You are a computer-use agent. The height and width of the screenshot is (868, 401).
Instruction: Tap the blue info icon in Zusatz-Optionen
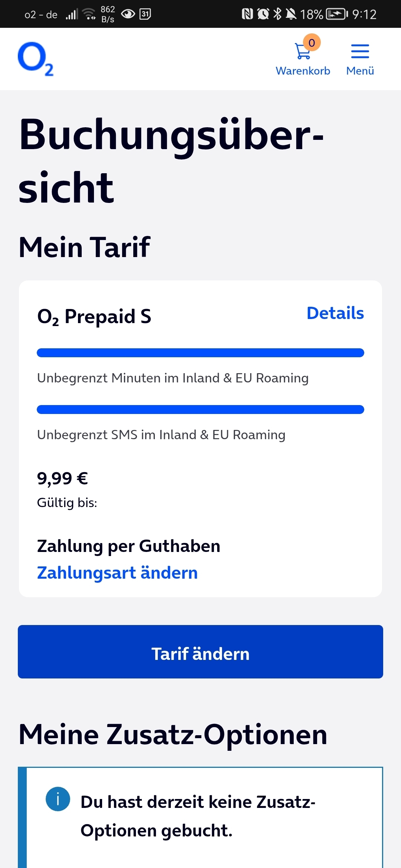58,799
